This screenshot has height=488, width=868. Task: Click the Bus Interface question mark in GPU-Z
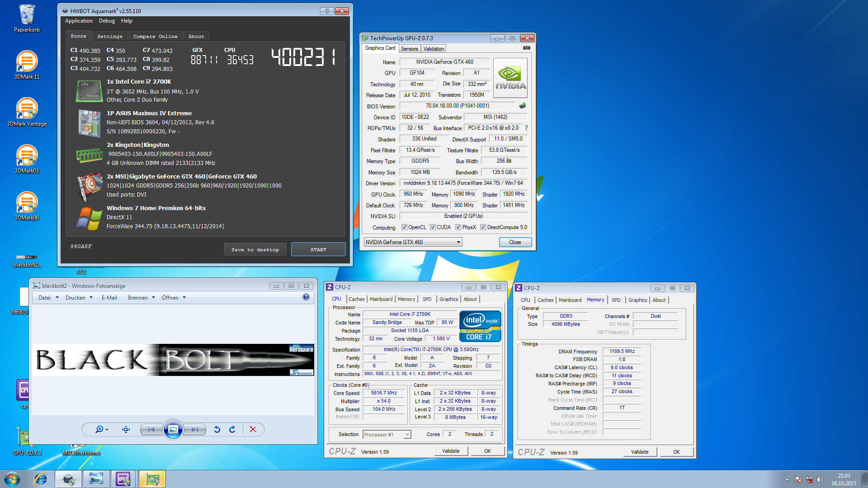click(x=526, y=128)
